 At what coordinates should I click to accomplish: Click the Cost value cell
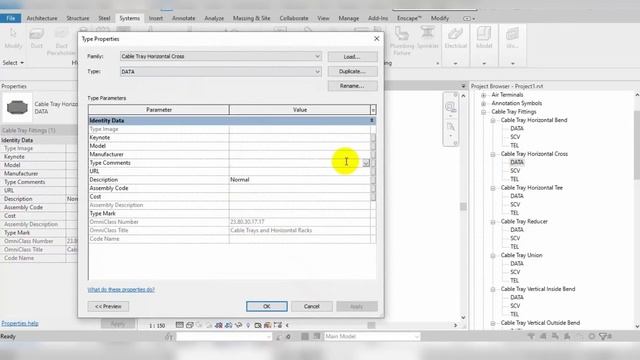click(x=300, y=196)
